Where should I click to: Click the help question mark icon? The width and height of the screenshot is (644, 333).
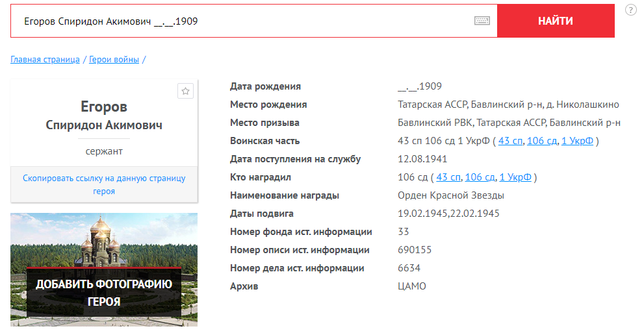tap(630, 10)
